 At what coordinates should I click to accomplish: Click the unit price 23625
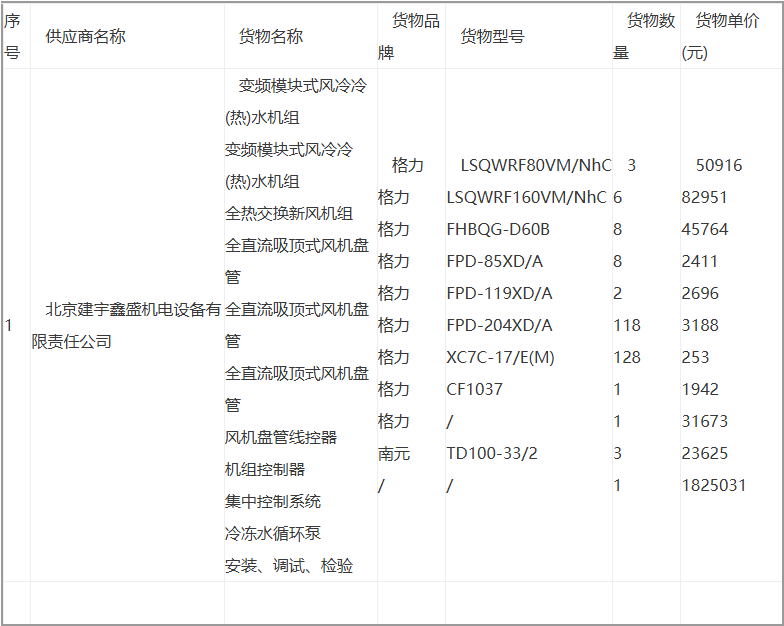point(704,454)
